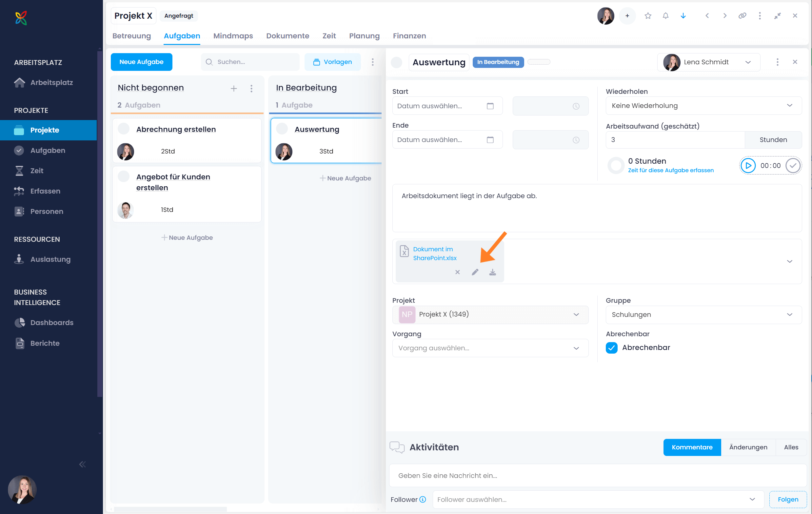
Task: Open Dokument im SharePoint.xlsx link
Action: tap(435, 254)
